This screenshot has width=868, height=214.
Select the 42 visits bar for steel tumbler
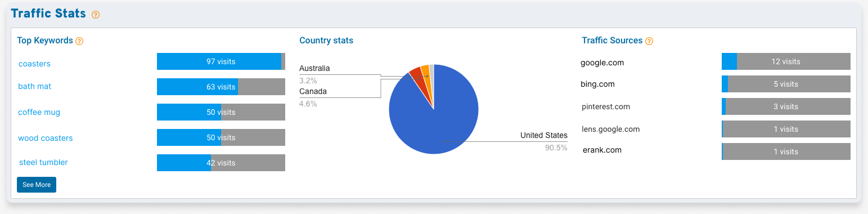221,163
